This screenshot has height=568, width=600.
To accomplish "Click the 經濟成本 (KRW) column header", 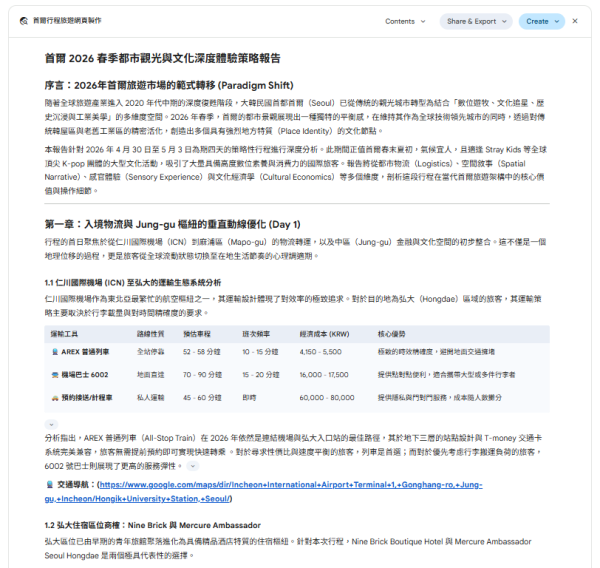I will click(x=324, y=334).
